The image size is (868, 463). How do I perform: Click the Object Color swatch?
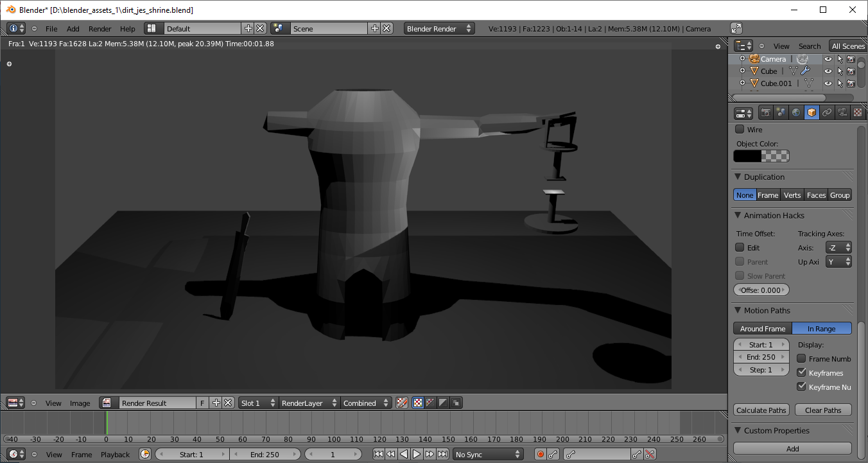click(761, 156)
